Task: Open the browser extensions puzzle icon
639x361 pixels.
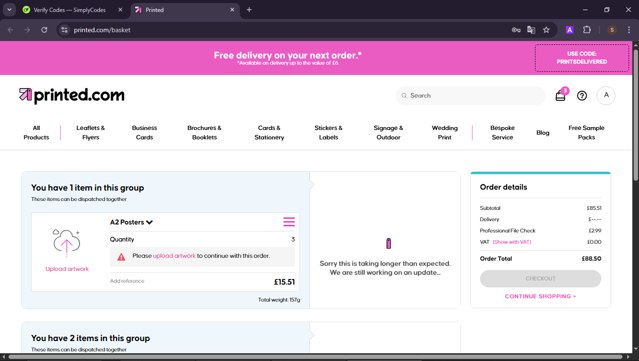Action: [x=587, y=30]
